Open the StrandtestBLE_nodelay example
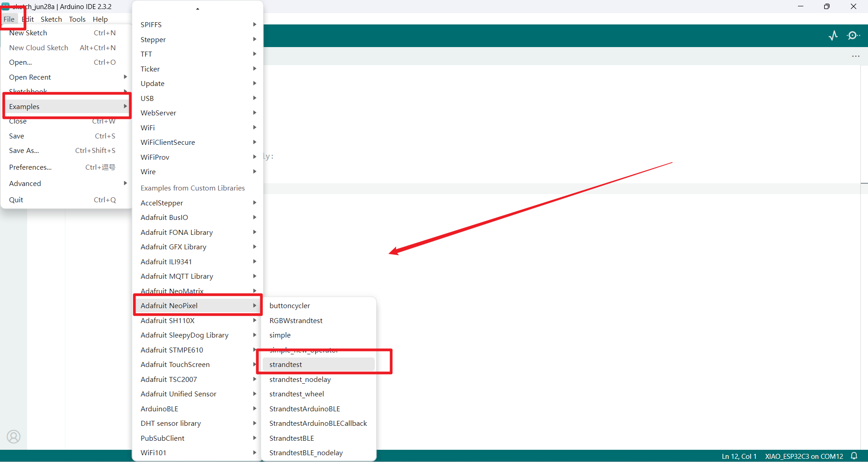 (x=319, y=452)
